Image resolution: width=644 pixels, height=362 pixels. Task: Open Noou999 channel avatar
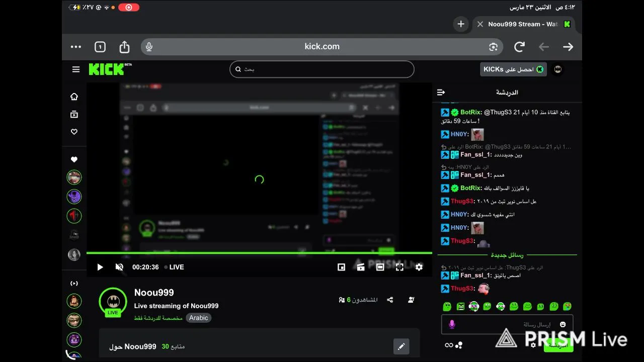click(113, 302)
